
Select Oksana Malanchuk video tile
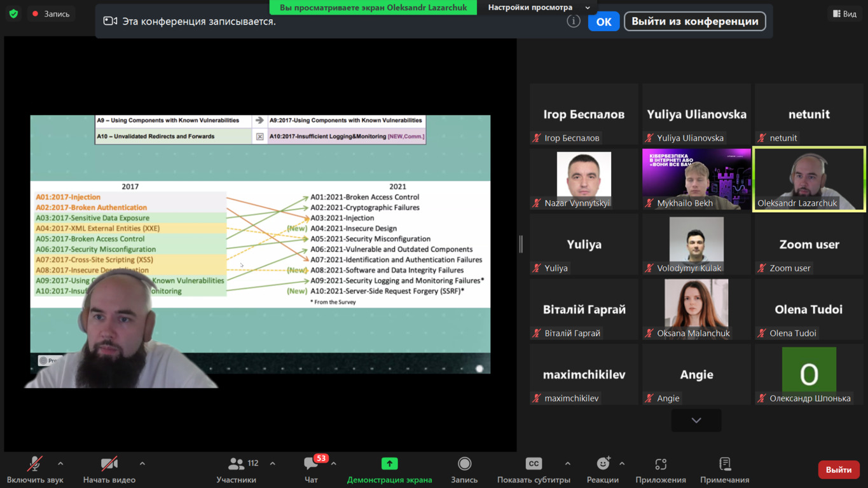pos(696,309)
